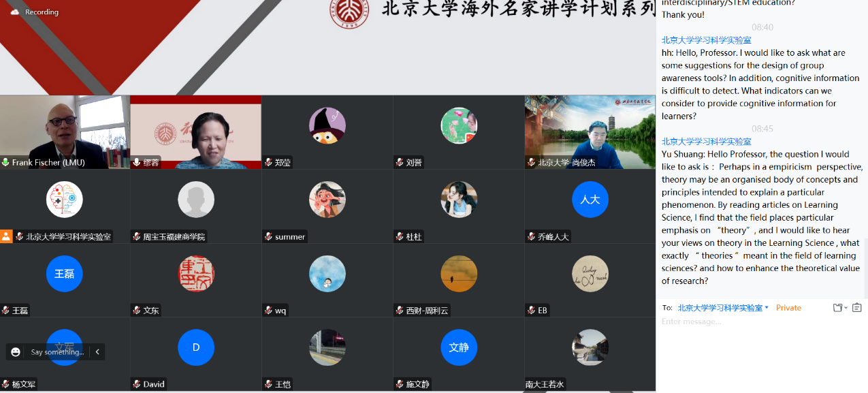Click Frank Fischer's green microphone icon
This screenshot has height=393, width=868.
click(x=6, y=163)
